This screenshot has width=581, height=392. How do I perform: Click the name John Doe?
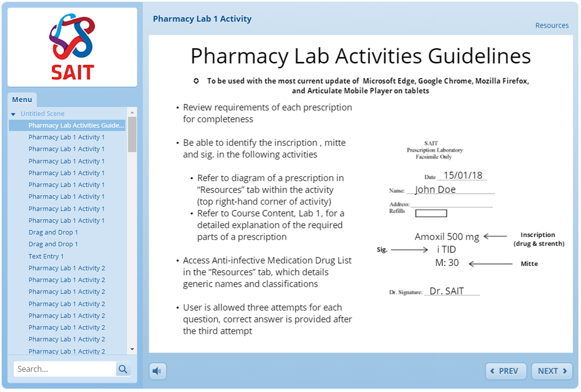pos(435,190)
